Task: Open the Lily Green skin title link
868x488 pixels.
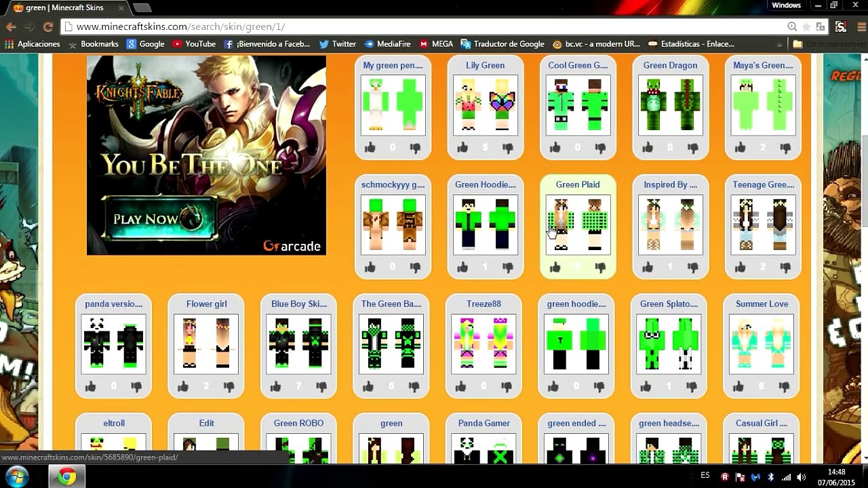Action: click(x=486, y=66)
